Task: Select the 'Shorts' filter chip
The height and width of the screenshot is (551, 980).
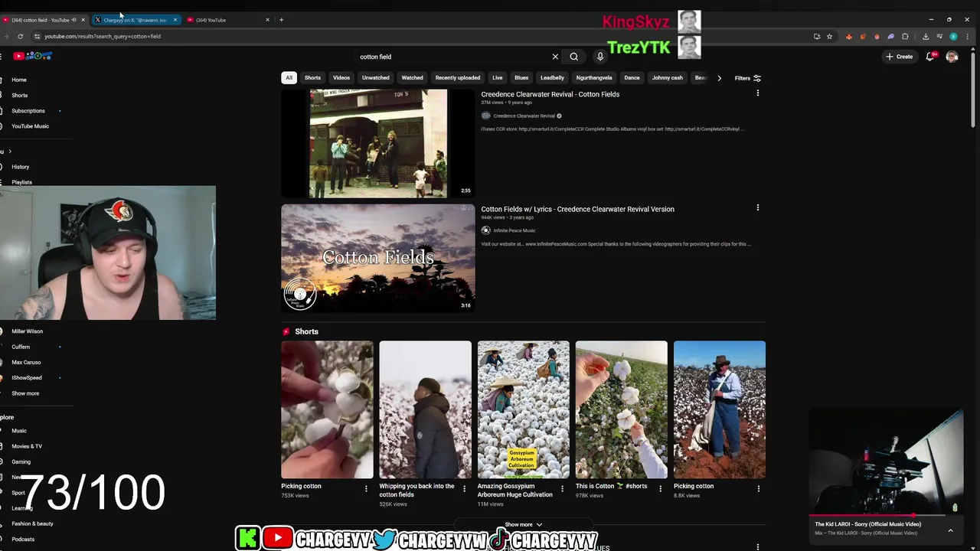Action: (312, 78)
